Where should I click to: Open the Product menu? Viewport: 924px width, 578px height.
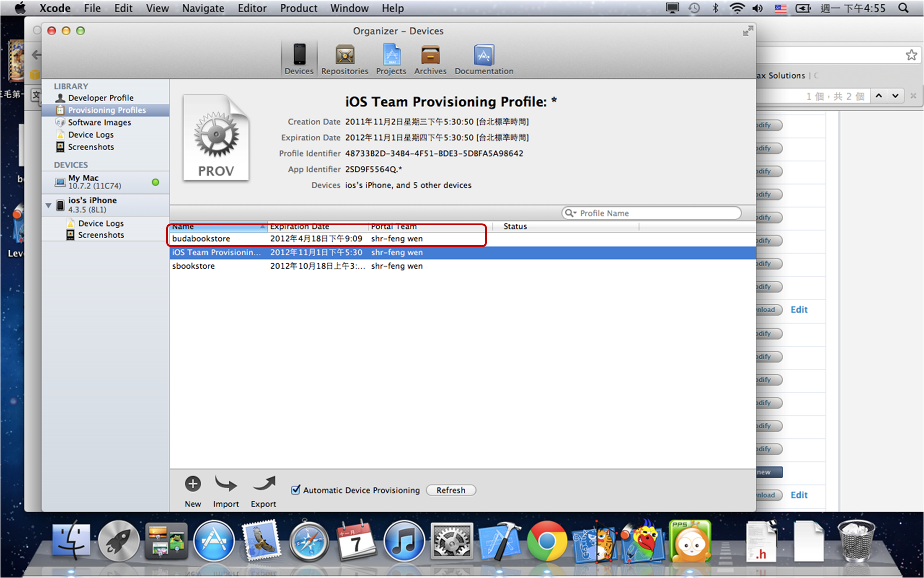tap(299, 8)
